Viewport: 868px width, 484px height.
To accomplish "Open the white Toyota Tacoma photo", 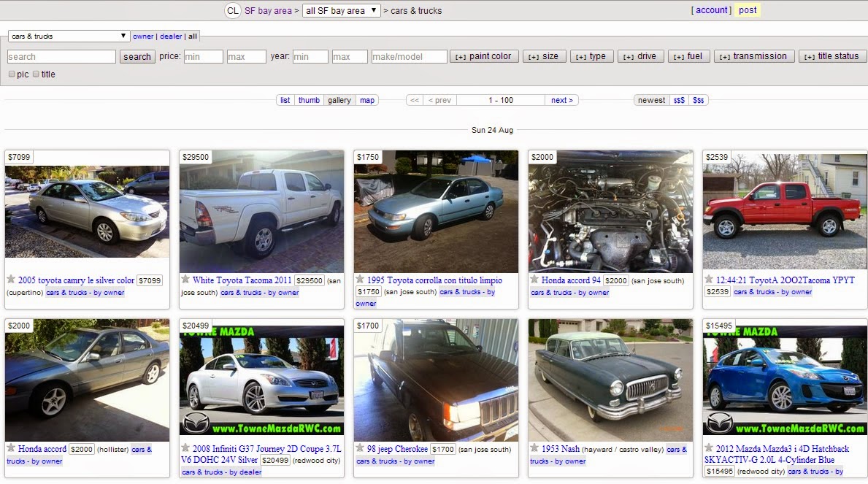I will click(261, 211).
